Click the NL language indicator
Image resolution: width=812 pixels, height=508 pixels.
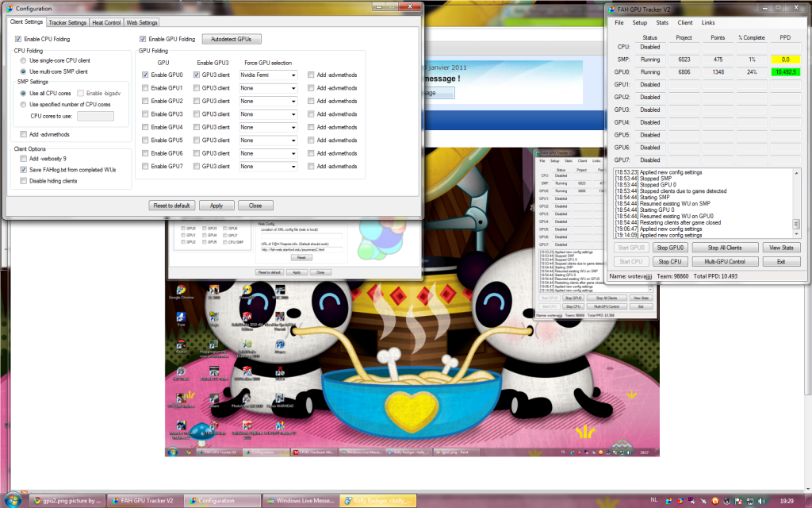coord(653,500)
